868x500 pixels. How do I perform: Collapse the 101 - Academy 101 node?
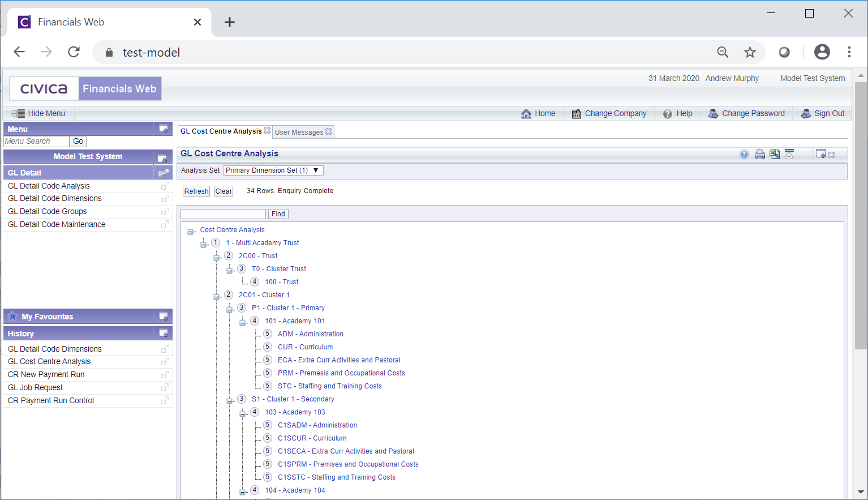243,323
